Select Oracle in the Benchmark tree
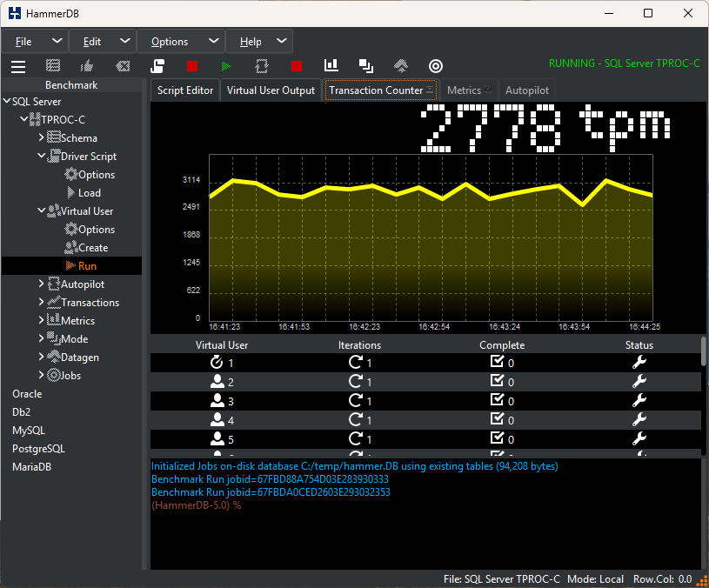 pyautogui.click(x=27, y=394)
